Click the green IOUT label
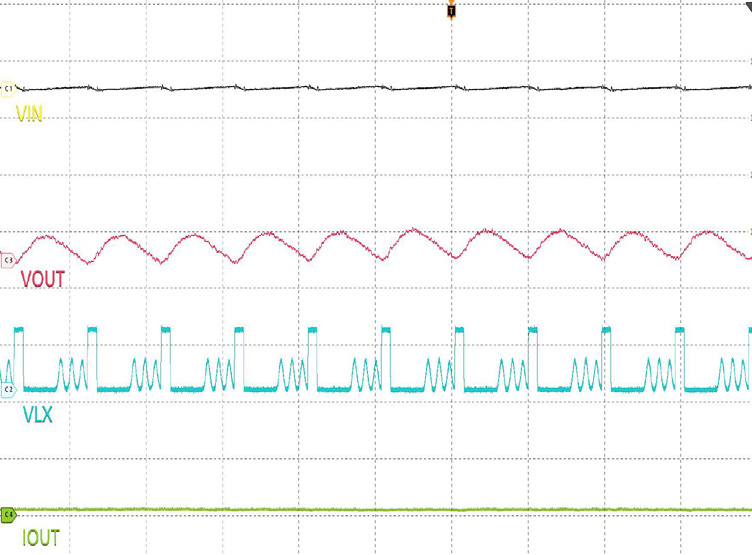The height and width of the screenshot is (555, 752). [x=39, y=539]
